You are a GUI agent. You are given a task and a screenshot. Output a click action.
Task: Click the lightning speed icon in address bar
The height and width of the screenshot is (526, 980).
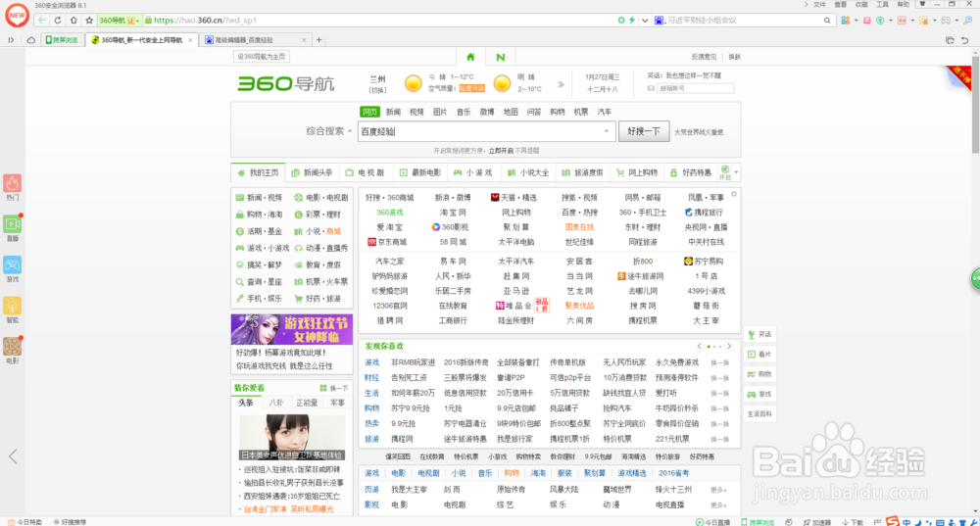tap(632, 20)
